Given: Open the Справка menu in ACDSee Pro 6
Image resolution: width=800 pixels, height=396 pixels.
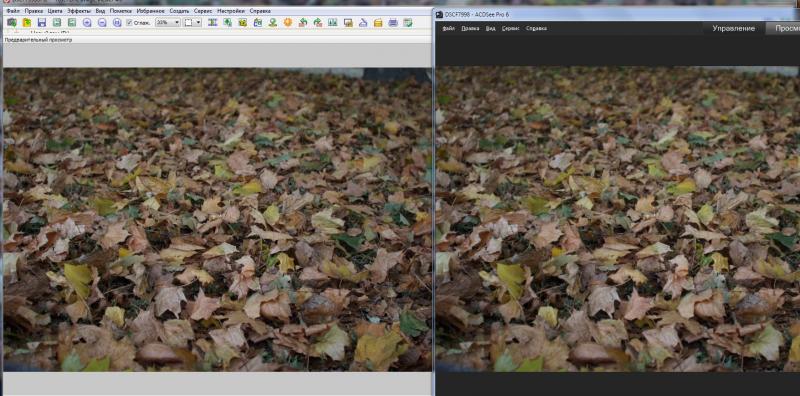Looking at the screenshot, I should 536,29.
